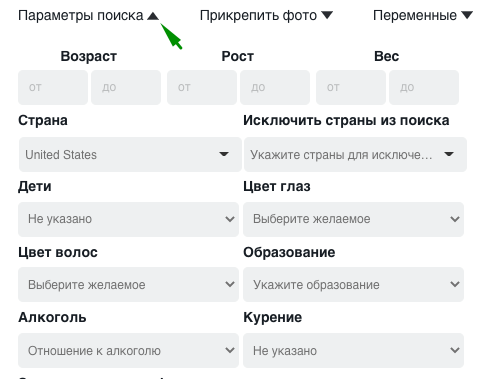This screenshot has width=490, height=379.
Task: Open the Страна dropdown showing United States
Action: pos(130,154)
